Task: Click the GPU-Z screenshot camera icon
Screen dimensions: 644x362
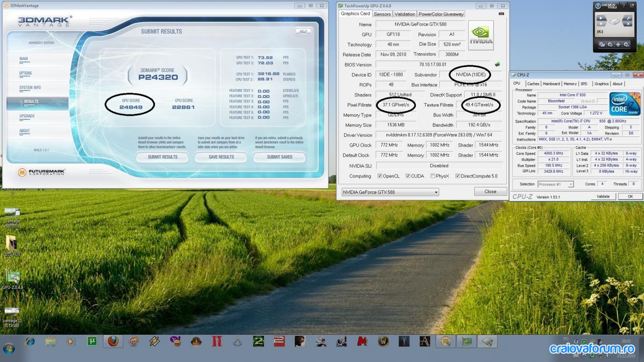Action: pyautogui.click(x=501, y=14)
